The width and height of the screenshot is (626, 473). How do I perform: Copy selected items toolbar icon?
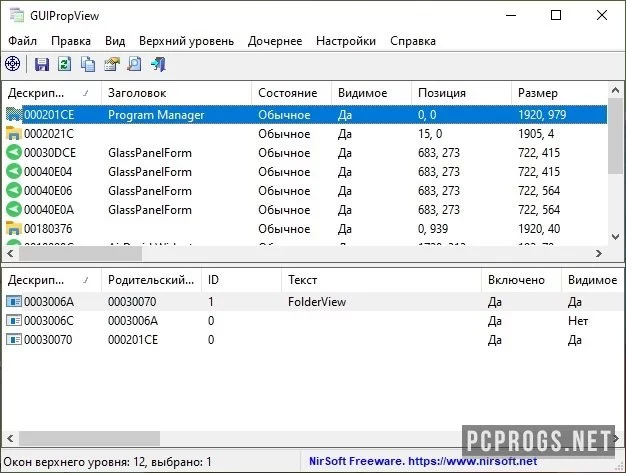[x=88, y=64]
